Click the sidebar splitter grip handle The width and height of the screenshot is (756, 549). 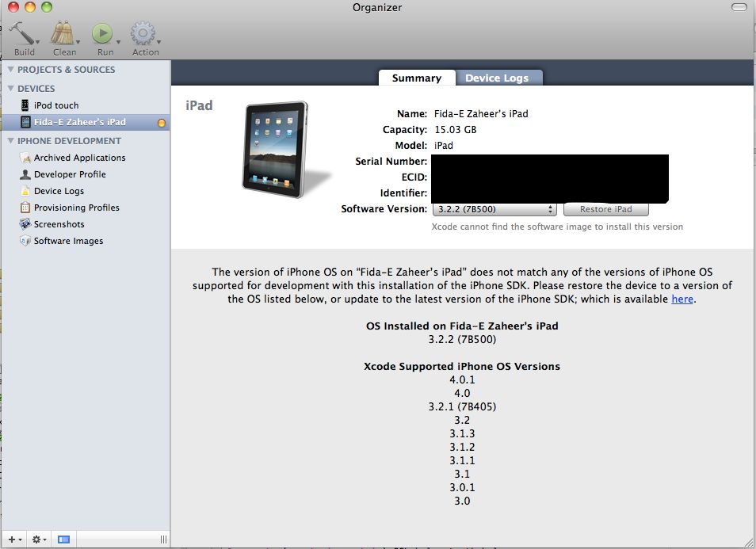click(163, 539)
